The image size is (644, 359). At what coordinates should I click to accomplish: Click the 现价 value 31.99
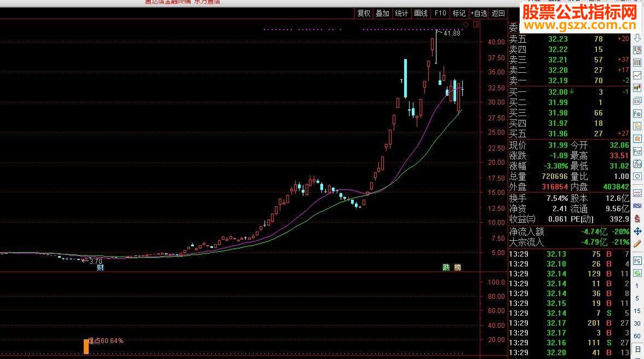(x=557, y=145)
